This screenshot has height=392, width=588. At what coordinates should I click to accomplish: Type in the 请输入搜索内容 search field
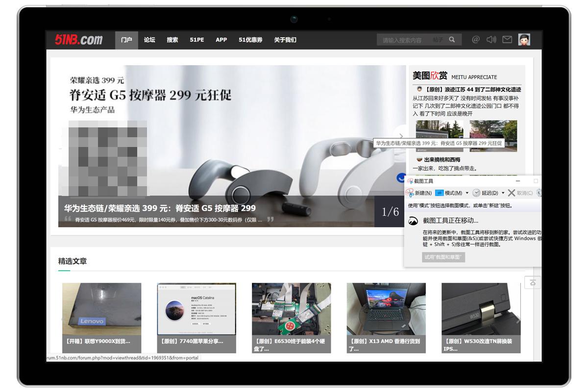coord(404,40)
